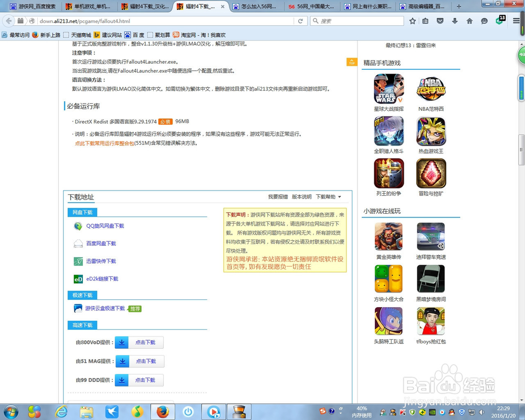This screenshot has width=525, height=420.
Task: Open the bookmarks list icon in toolbar
Action: pyautogui.click(x=425, y=21)
